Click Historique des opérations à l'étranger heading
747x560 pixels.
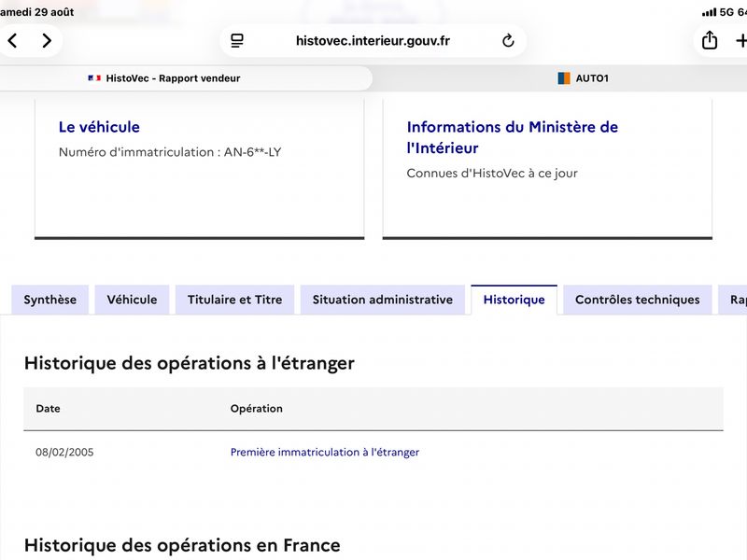[x=190, y=363]
